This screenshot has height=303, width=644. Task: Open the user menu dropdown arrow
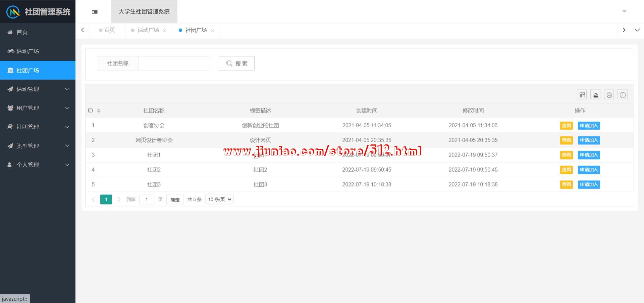coord(624,11)
